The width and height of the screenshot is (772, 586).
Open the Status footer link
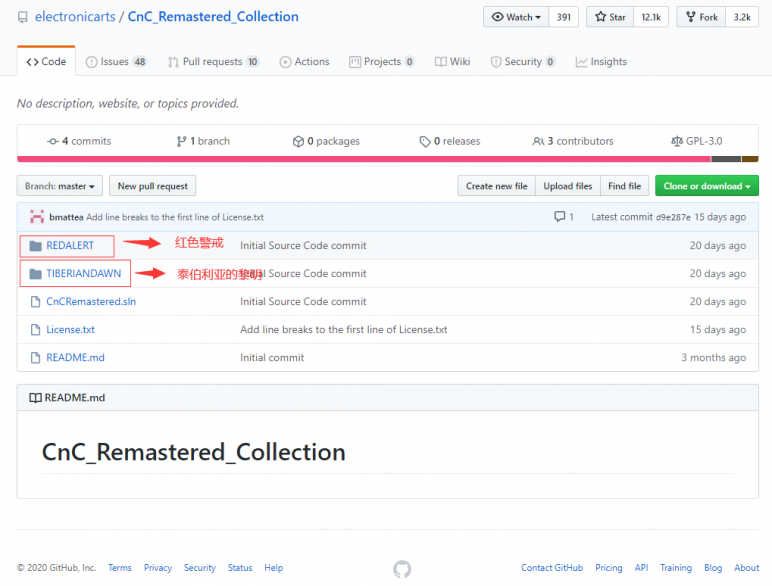[240, 568]
